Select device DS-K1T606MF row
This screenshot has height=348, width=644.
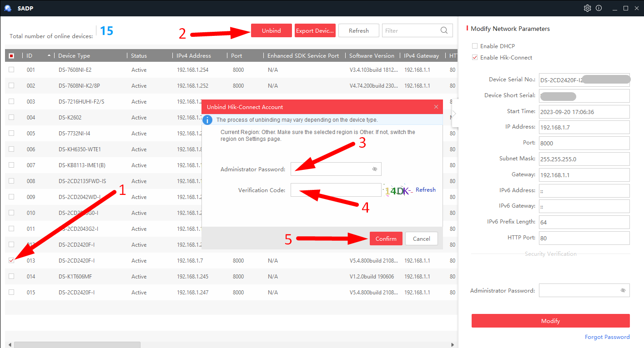231,276
